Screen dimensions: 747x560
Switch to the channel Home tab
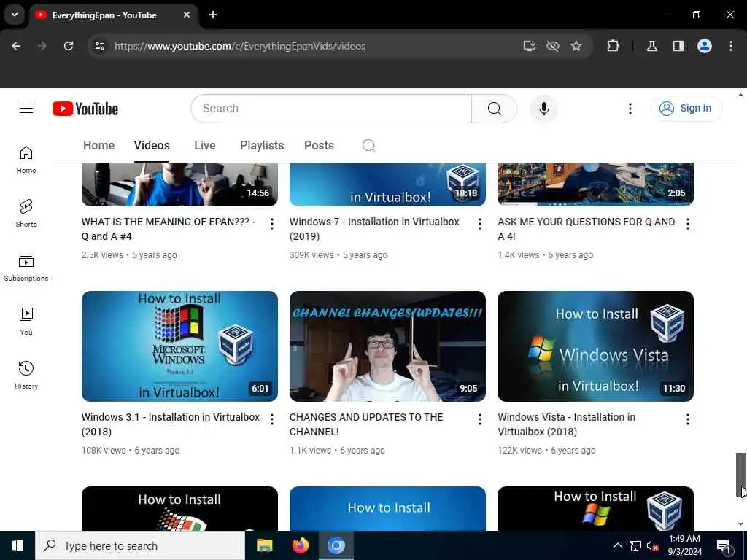point(98,145)
